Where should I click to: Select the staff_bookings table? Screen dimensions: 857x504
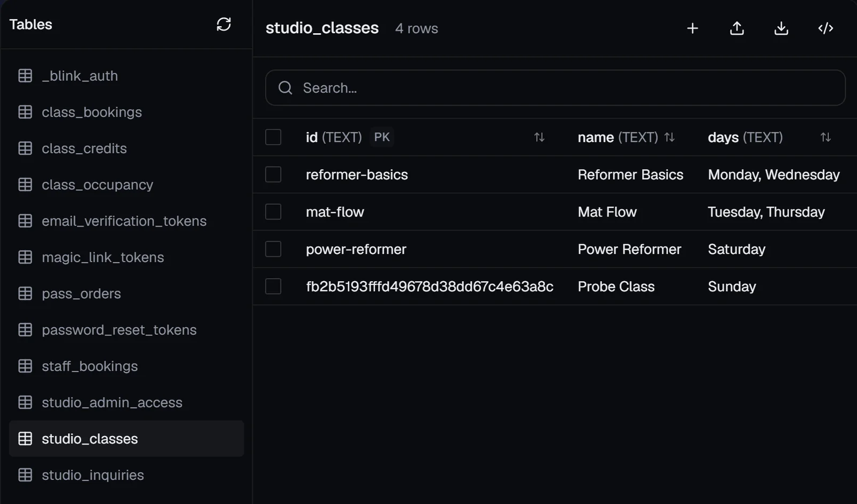[x=126, y=366]
